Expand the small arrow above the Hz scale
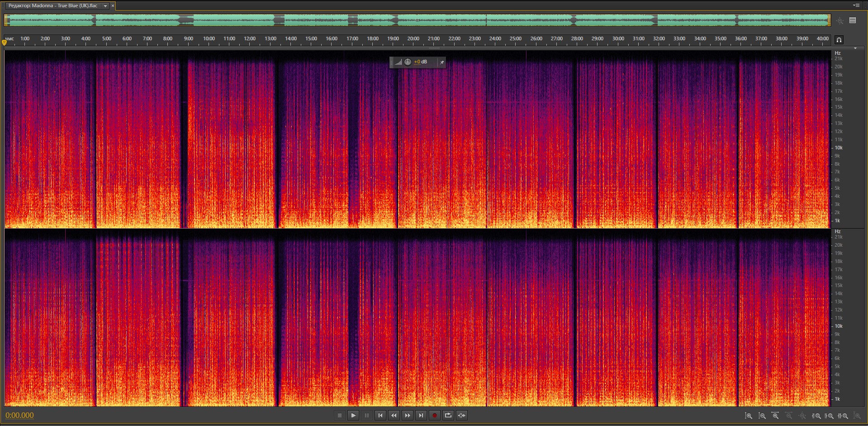 click(855, 48)
